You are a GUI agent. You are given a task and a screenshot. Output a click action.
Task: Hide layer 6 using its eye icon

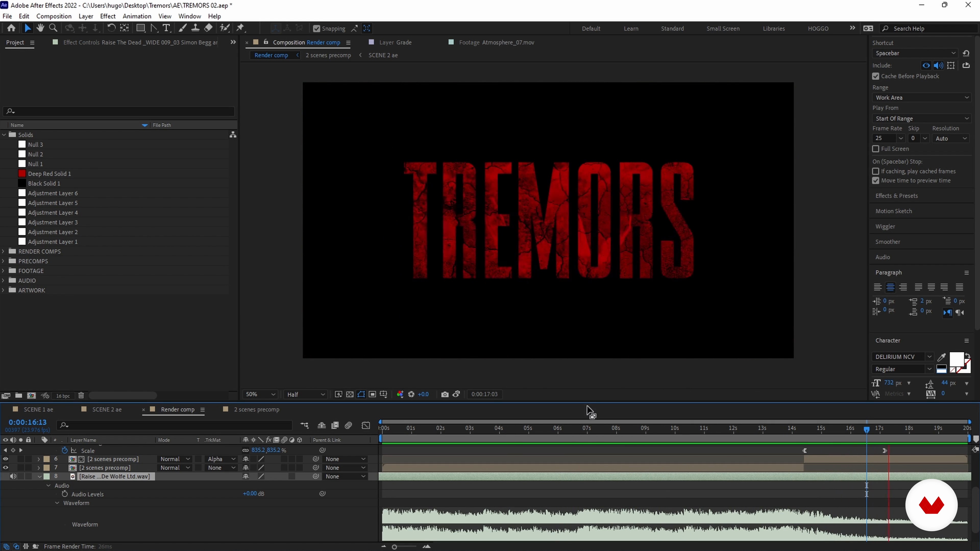[5, 459]
